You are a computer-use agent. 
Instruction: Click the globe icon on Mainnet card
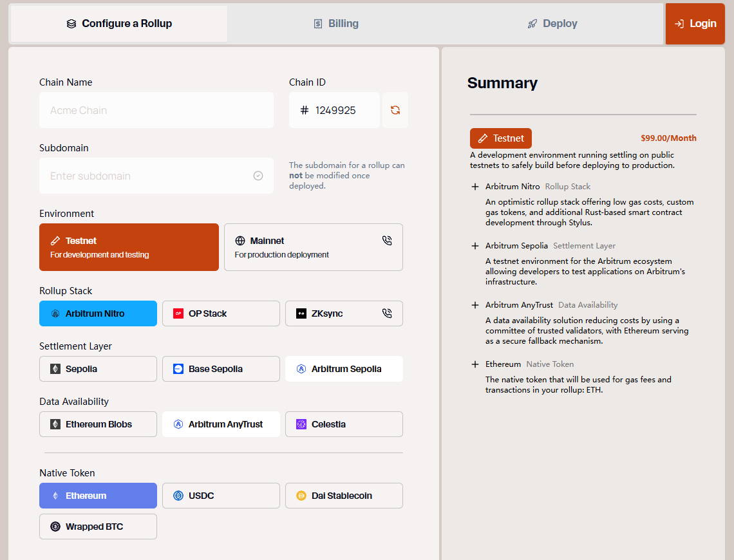click(240, 241)
